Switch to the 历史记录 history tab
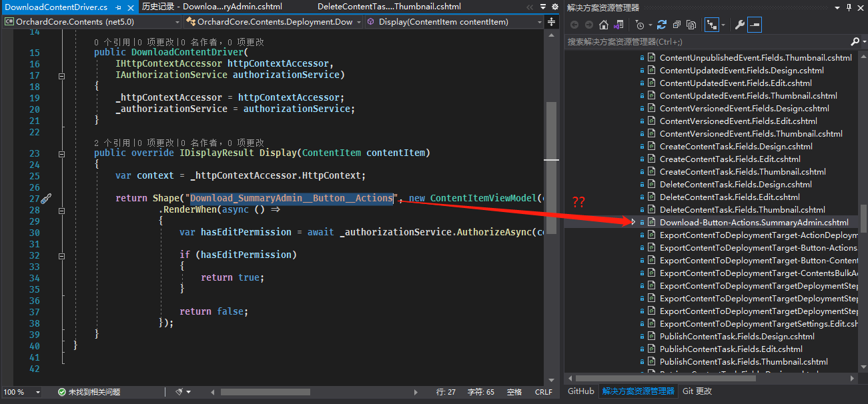 point(211,7)
